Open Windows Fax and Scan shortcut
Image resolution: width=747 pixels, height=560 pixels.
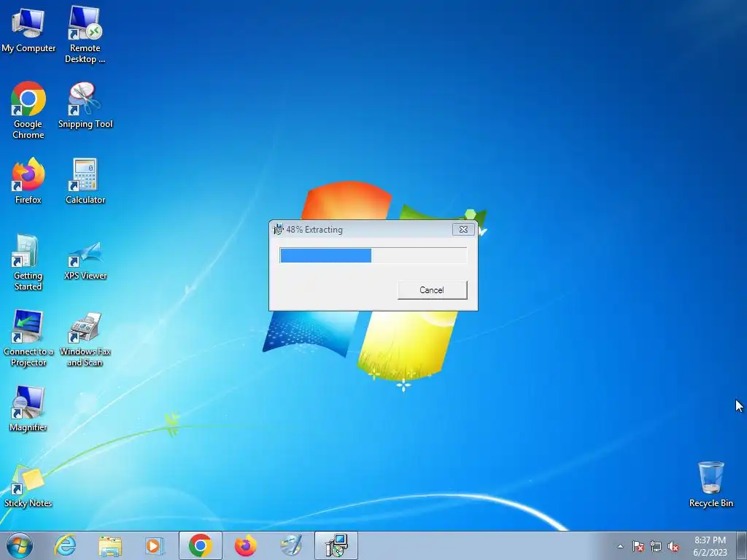click(85, 339)
